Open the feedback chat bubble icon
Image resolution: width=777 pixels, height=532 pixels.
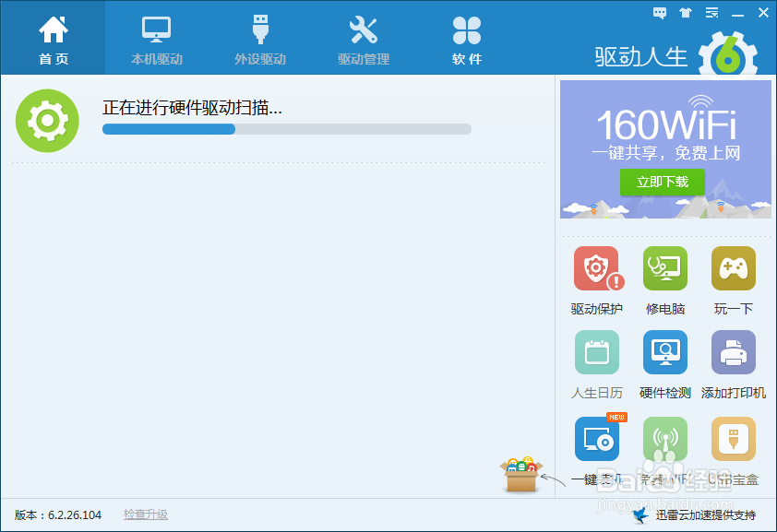tap(659, 13)
